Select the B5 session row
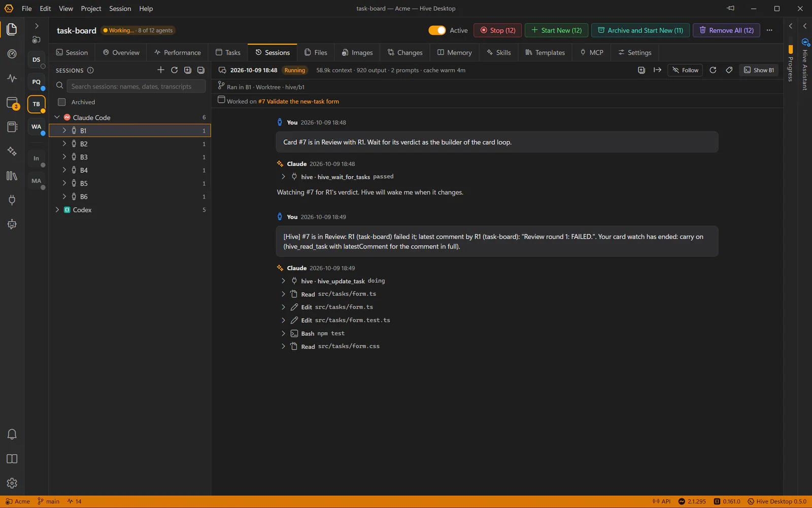 tap(130, 183)
